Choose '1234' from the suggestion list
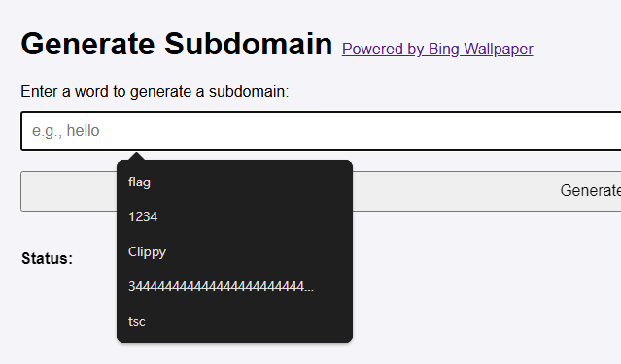Screen dimensions: 621x364 point(234,216)
